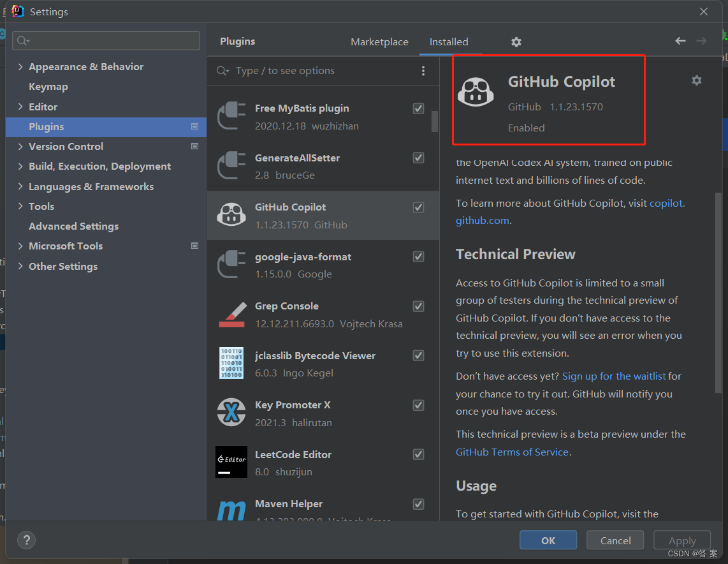This screenshot has width=728, height=564.
Task: Expand Appearance & Behavior settings group
Action: tap(20, 66)
